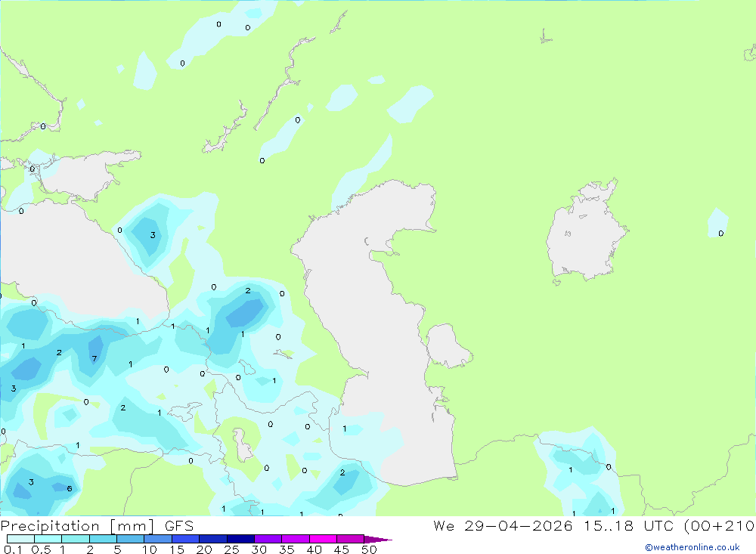Viewport: 756px width, 554px height.
Task: Click the 10–15 mm legend color swatch
Action: point(158,539)
